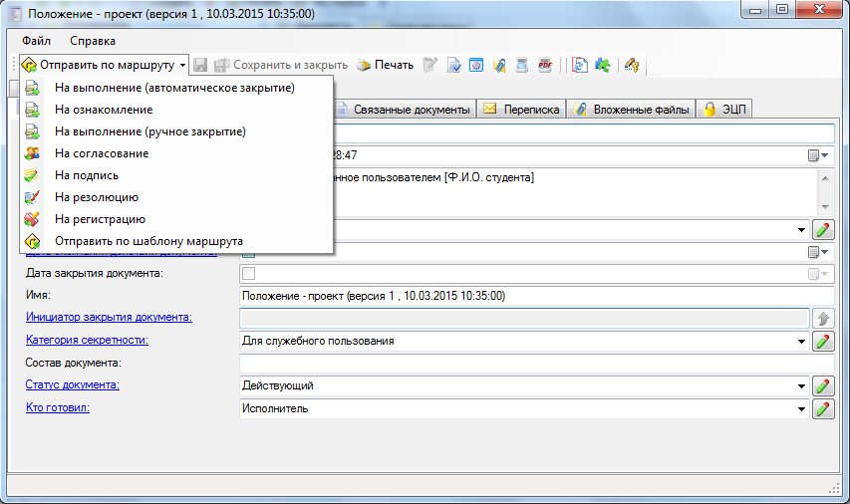Viewport: 850px width, 504px height.
Task: Click the PDF export toolbar icon
Action: click(x=545, y=65)
